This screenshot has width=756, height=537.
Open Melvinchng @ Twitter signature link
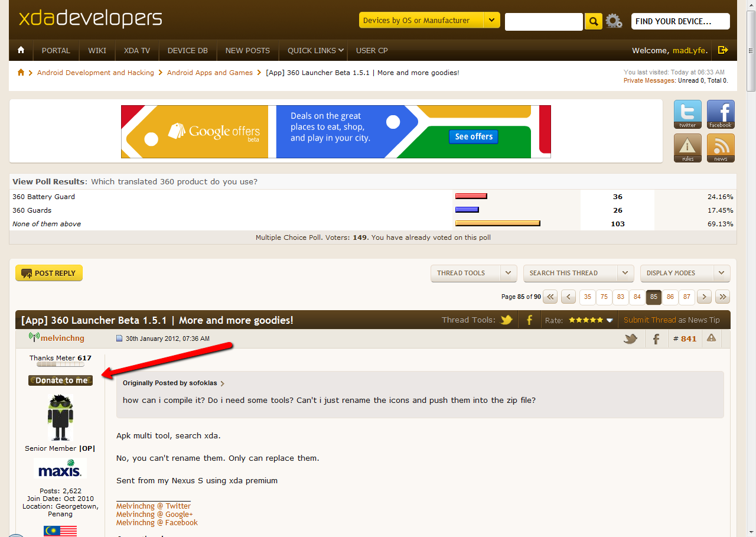[154, 506]
